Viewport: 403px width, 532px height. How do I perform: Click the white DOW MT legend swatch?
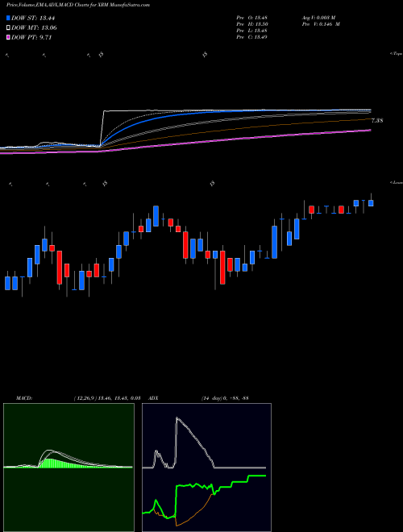(x=9, y=28)
